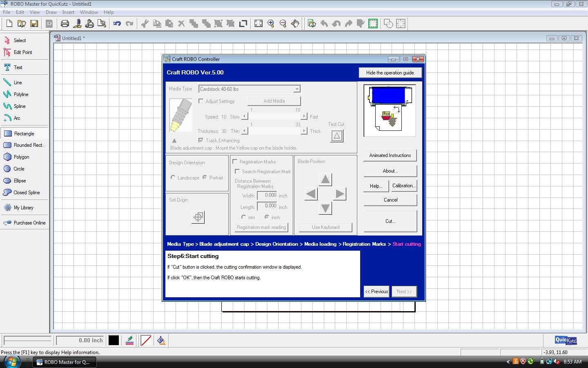Go back with the << Previous button
Viewport: 588px width, 368px height.
376,292
